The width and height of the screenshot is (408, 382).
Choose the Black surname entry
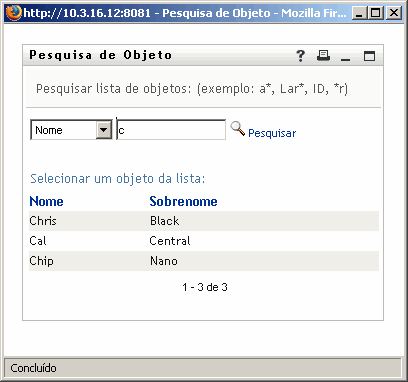[164, 221]
